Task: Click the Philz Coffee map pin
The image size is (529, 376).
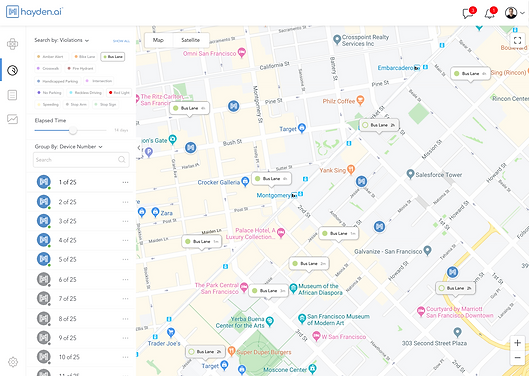Action: coord(360,100)
